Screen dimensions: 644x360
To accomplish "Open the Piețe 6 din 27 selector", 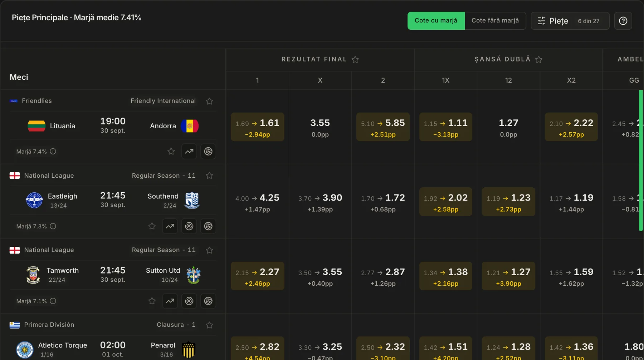I will [x=570, y=21].
